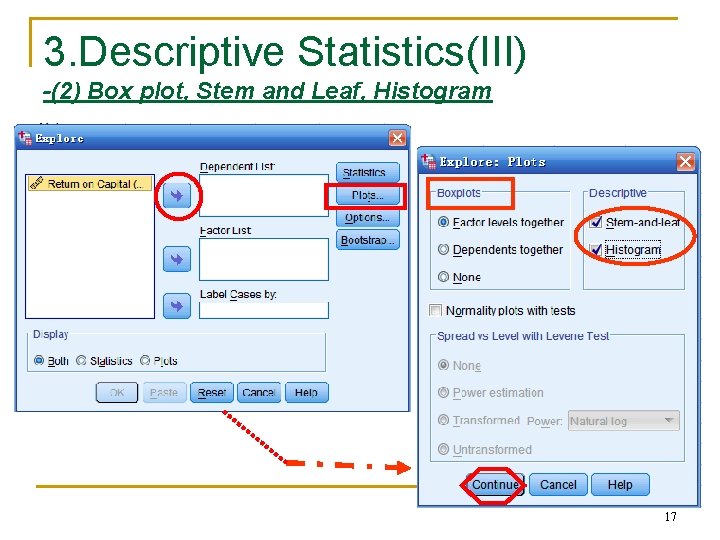Viewport: 720px width, 540px height.
Task: Close the Explore dialog
Action: [397, 138]
